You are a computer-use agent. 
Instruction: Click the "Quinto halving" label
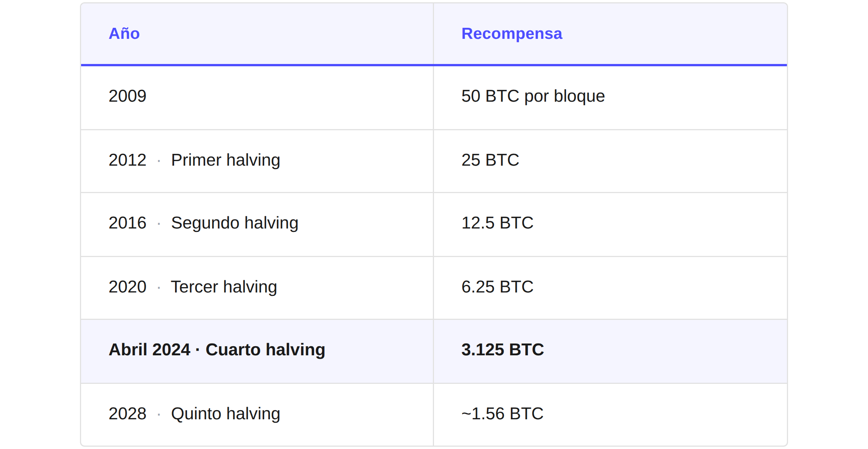click(225, 414)
